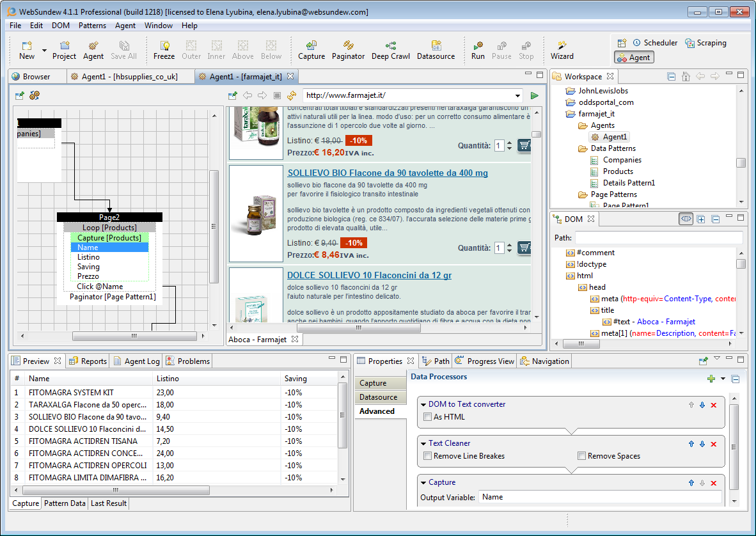This screenshot has height=536, width=756.
Task: Open the File menu
Action: click(15, 26)
